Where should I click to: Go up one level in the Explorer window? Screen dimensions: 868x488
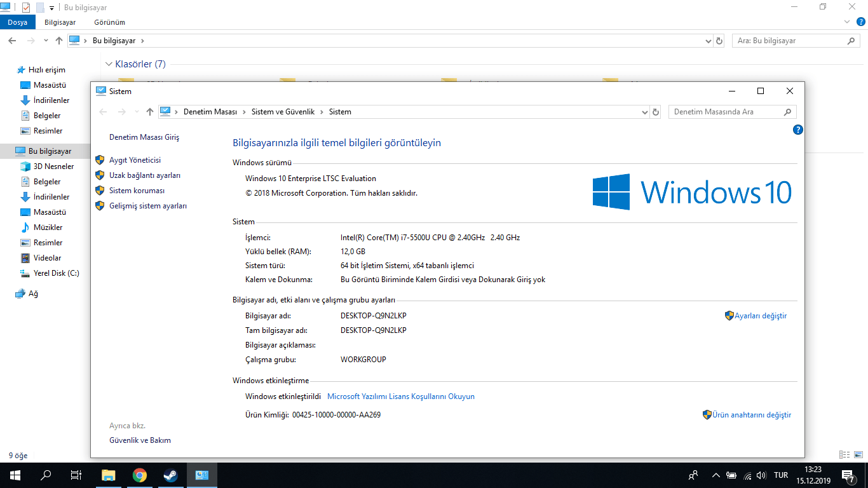click(59, 41)
